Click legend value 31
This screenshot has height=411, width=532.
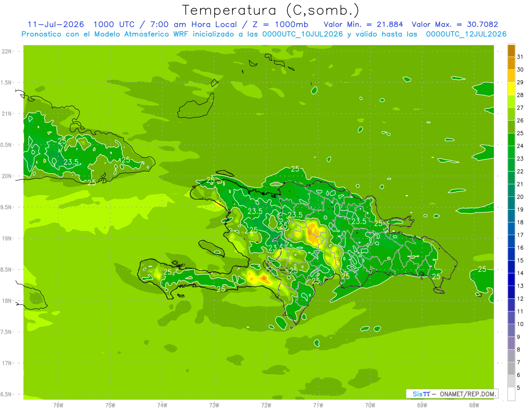coord(520,57)
